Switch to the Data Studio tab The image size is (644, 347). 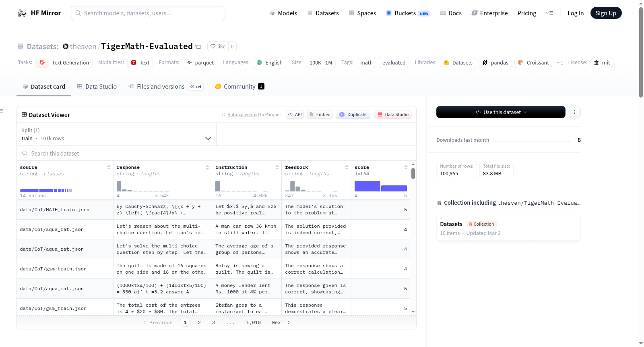pyautogui.click(x=97, y=87)
